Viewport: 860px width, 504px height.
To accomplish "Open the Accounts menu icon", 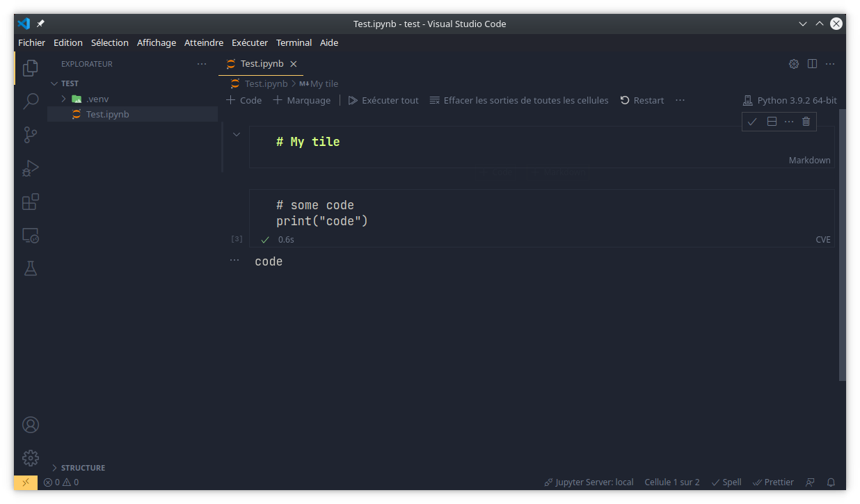I will click(31, 425).
